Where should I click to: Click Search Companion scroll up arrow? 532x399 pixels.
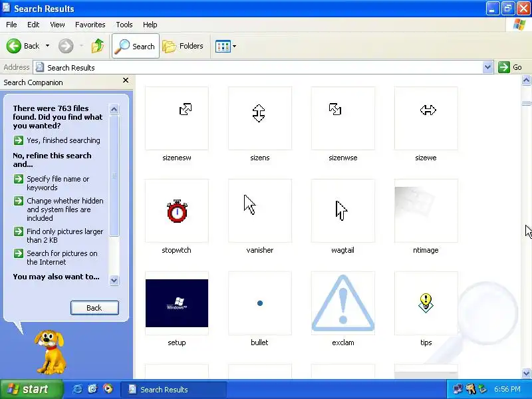point(114,109)
